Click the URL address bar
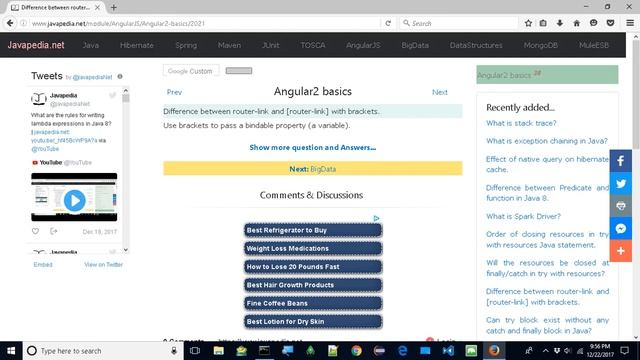Image resolution: width=640 pixels, height=360 pixels. (x=204, y=23)
